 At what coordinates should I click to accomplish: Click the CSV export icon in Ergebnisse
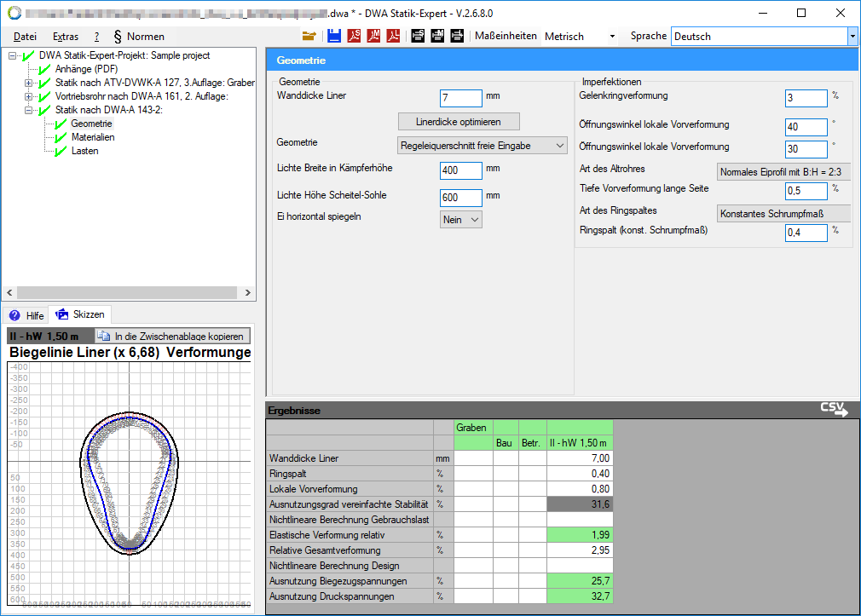tap(834, 410)
